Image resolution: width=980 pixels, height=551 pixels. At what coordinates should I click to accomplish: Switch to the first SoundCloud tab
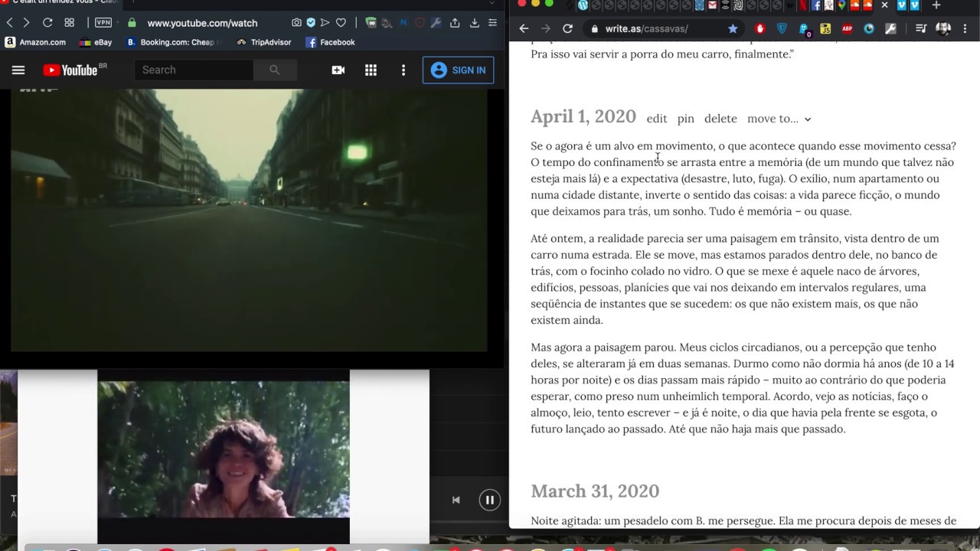[x=854, y=5]
